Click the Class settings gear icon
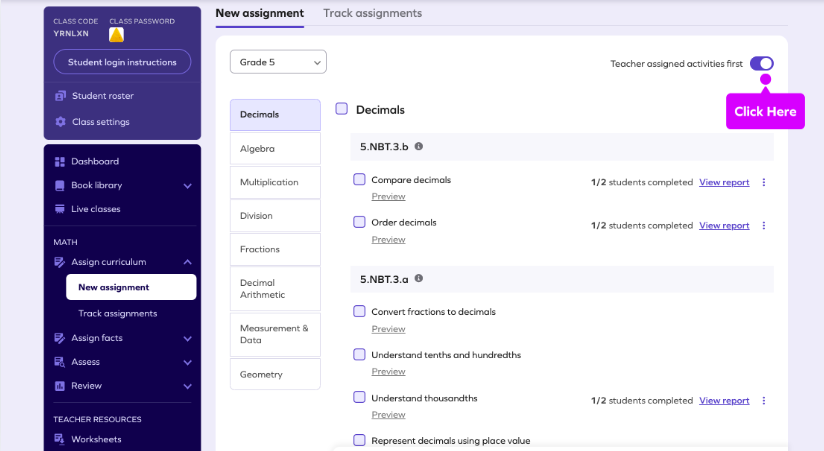This screenshot has height=451, width=824. click(x=60, y=122)
